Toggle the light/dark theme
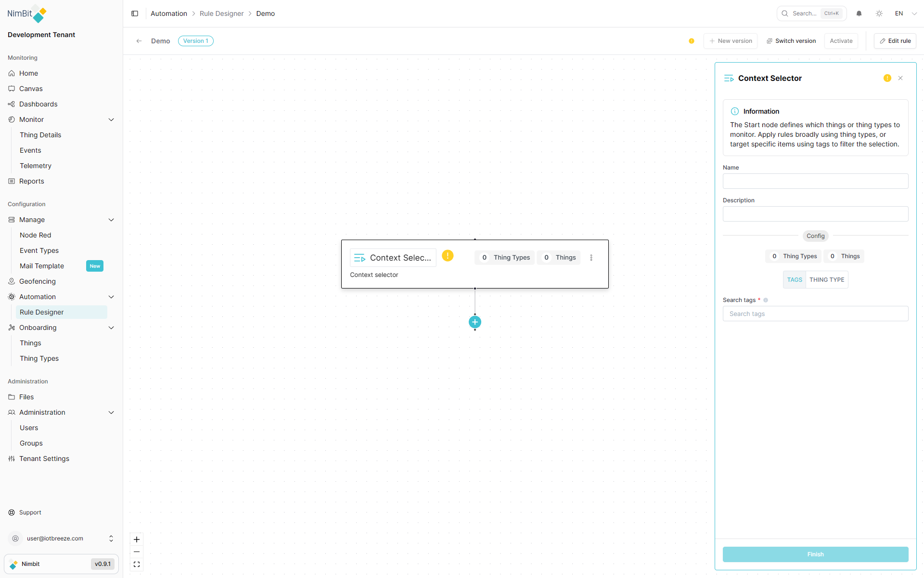Image resolution: width=924 pixels, height=578 pixels. (x=879, y=13)
